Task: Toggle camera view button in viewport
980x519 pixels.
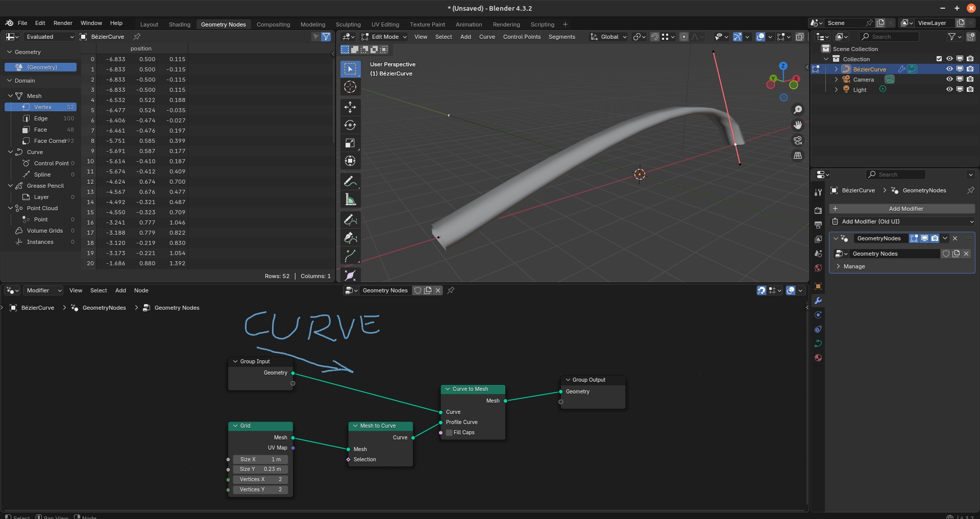Action: coord(798,140)
